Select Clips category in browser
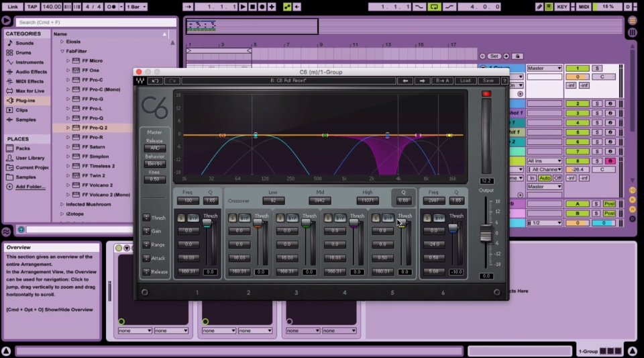This screenshot has width=644, height=358. pos(21,110)
